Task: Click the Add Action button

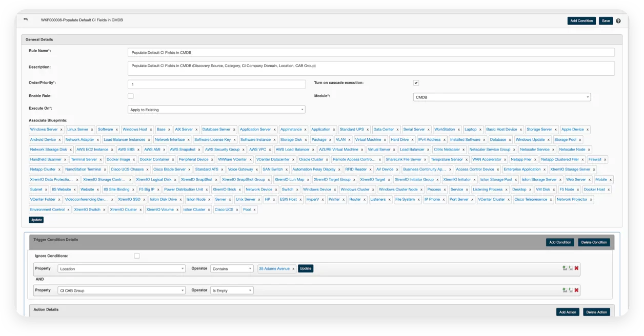Action: tap(567, 312)
